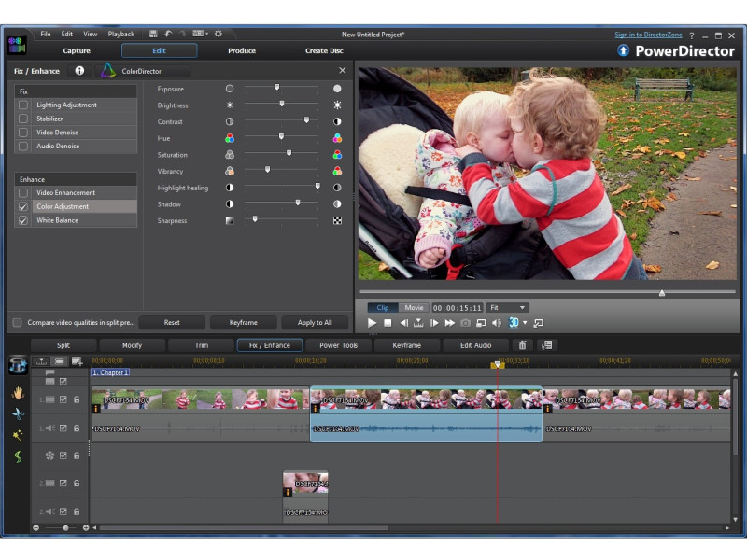Viewport: 747px width, 560px height.
Task: Click the Reset button
Action: coord(172,322)
